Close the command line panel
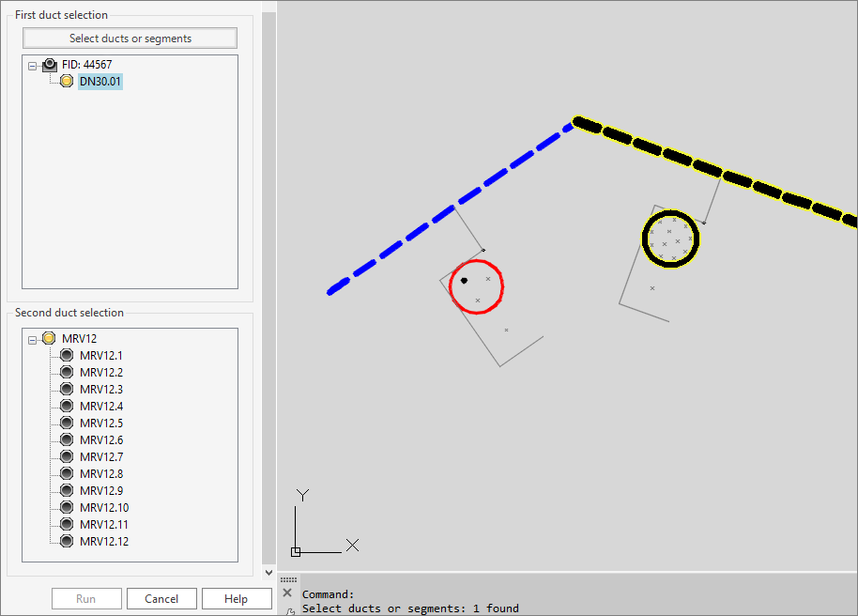This screenshot has height=616, width=858. point(287,593)
